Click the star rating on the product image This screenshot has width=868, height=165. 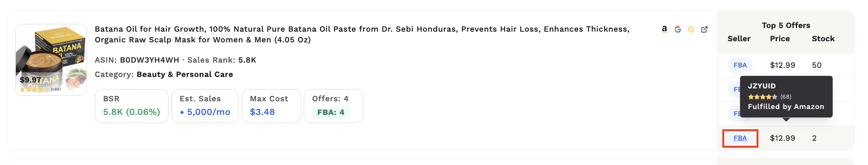pos(34,89)
